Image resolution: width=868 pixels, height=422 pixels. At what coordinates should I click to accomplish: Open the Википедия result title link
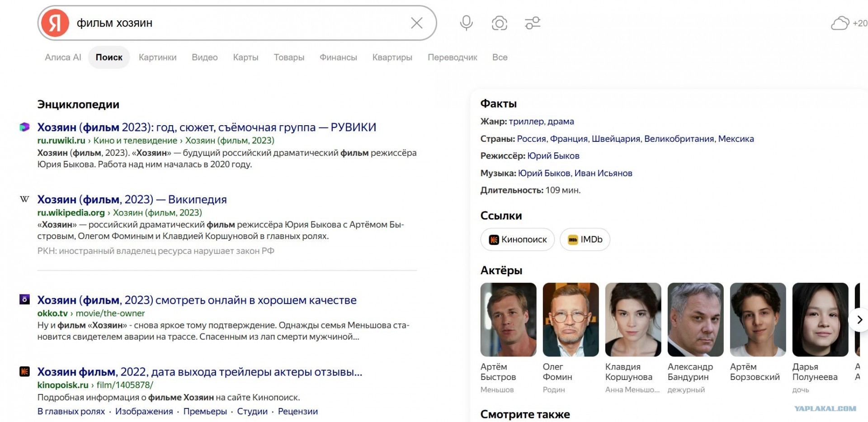(132, 199)
